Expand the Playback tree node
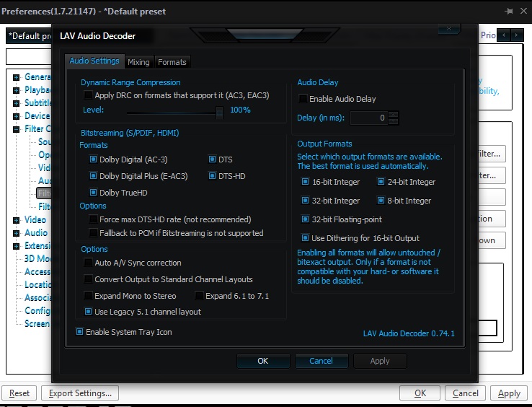 16,90
